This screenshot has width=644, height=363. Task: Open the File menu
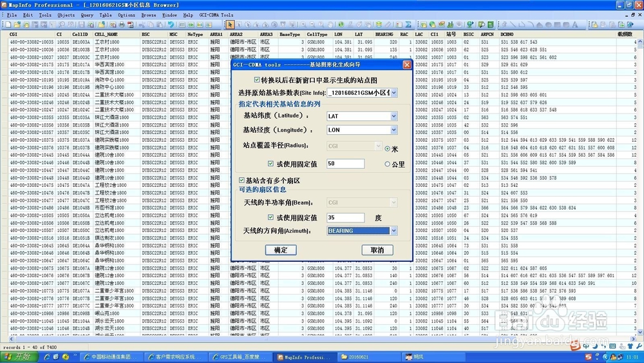pyautogui.click(x=12, y=15)
